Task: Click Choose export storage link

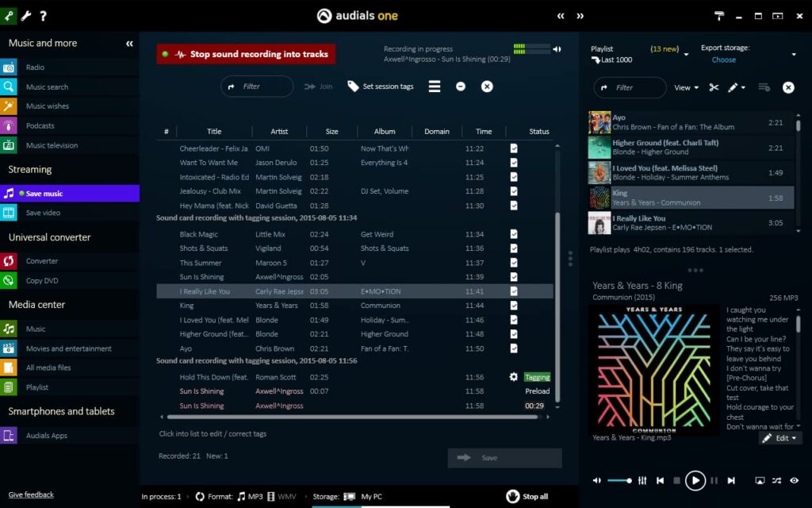Action: [x=723, y=60]
